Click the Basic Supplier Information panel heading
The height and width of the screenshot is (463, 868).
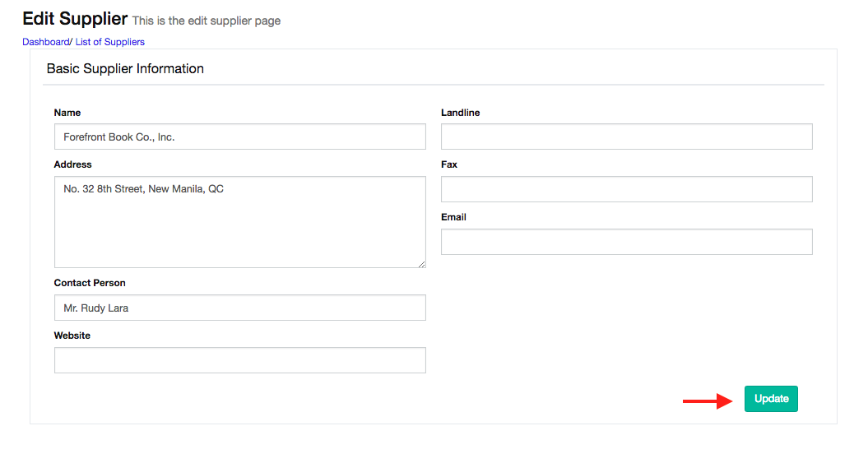(125, 69)
